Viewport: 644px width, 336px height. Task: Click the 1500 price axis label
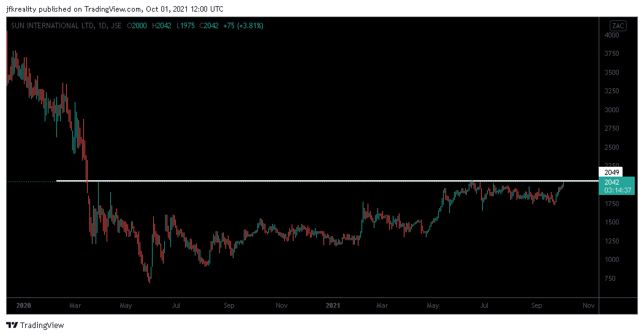(x=612, y=222)
